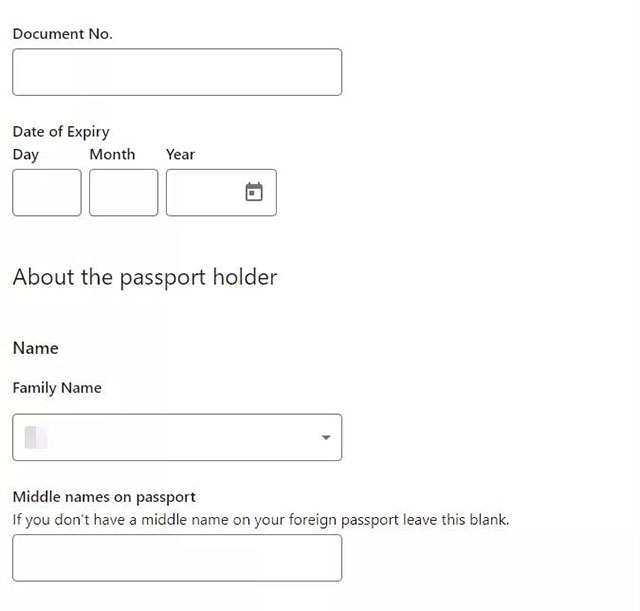Click the Document No. label
This screenshot has height=611, width=640.
click(x=62, y=33)
